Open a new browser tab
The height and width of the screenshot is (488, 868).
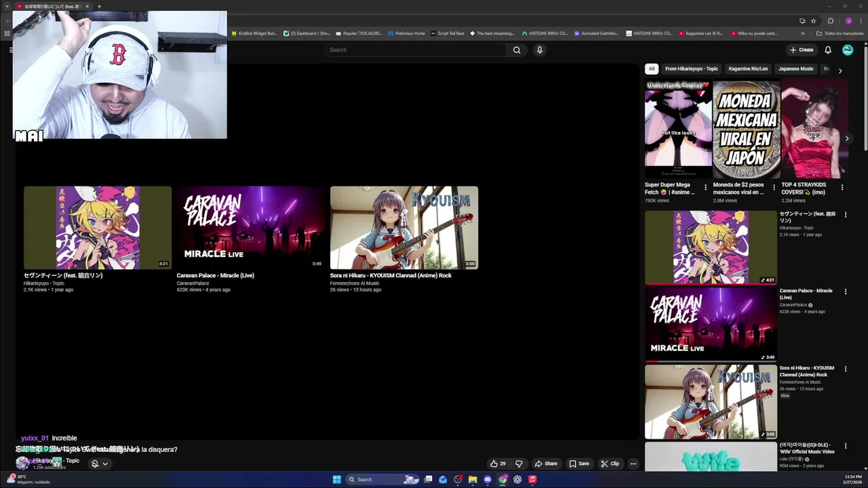coord(99,6)
